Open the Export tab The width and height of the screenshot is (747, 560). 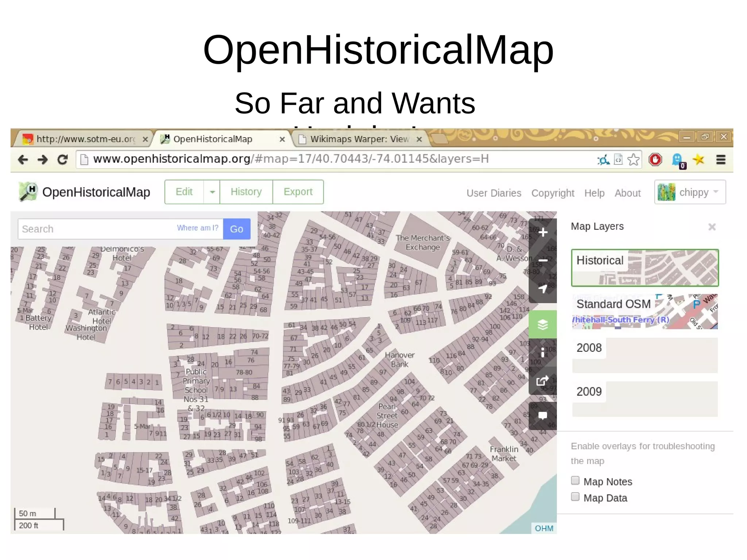298,192
